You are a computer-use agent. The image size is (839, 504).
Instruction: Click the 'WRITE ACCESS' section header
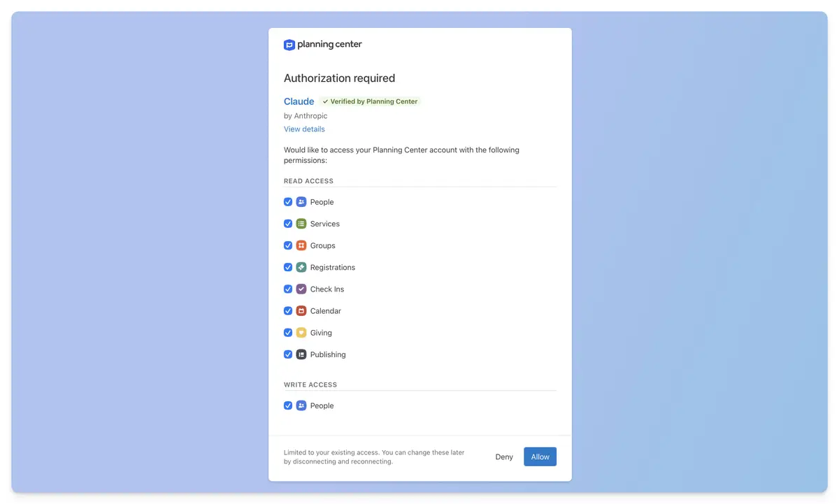[310, 384]
